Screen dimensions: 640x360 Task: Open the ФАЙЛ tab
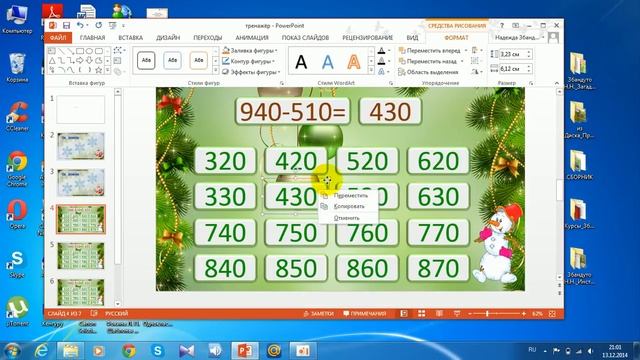(x=58, y=38)
